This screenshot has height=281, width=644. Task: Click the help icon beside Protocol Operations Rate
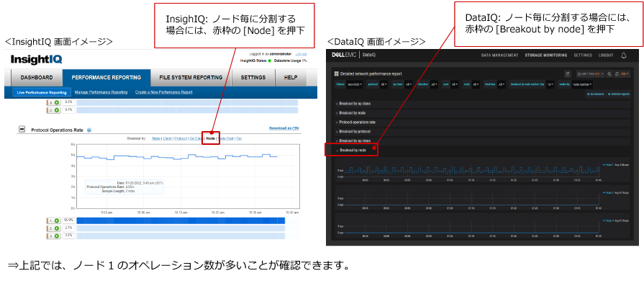point(89,130)
